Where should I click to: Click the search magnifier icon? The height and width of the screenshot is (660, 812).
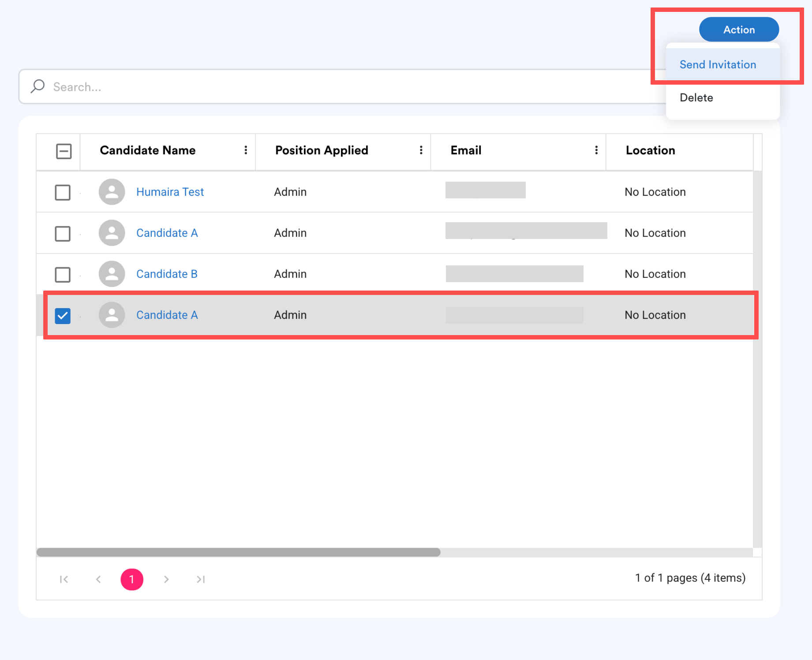37,86
